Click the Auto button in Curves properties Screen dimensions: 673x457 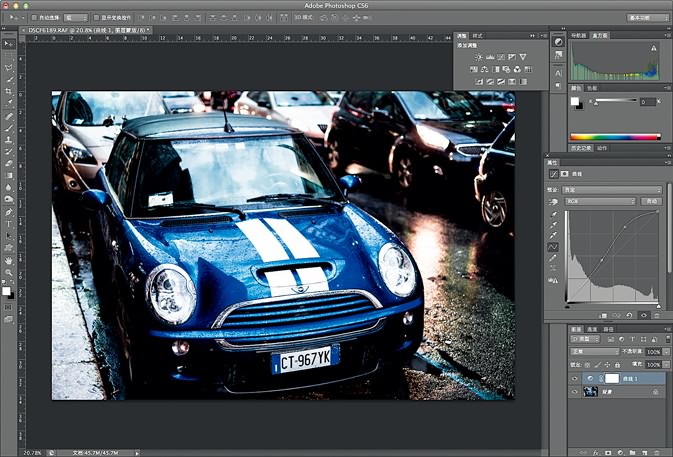652,201
